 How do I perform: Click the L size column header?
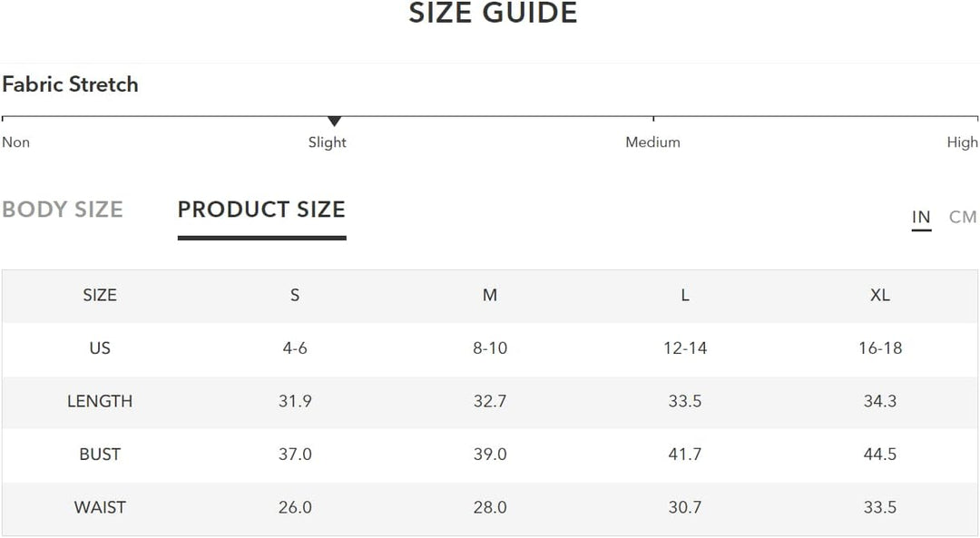[685, 295]
